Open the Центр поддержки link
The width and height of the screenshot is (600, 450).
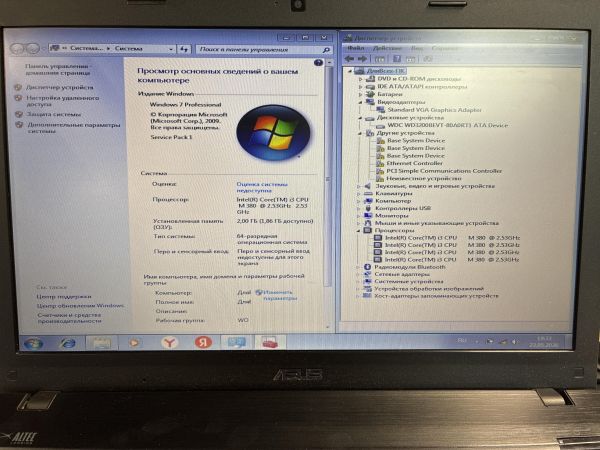coord(64,297)
